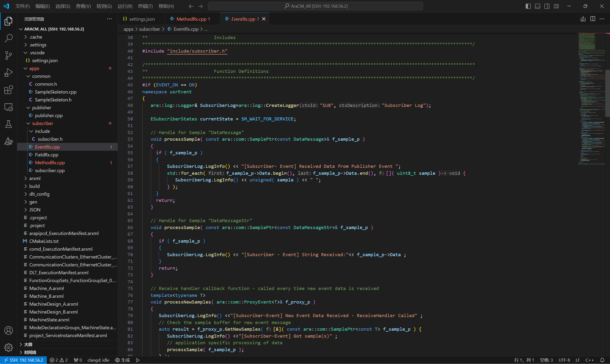Expand the 大纲 outline section
The height and width of the screenshot is (364, 610).
(28, 344)
